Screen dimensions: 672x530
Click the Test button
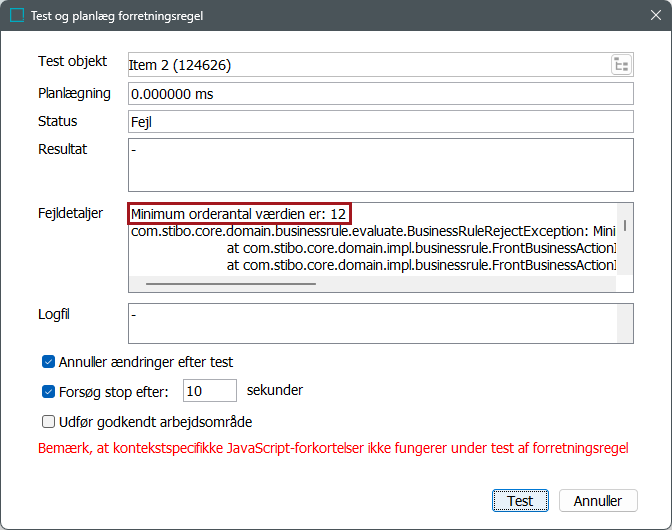[519, 501]
